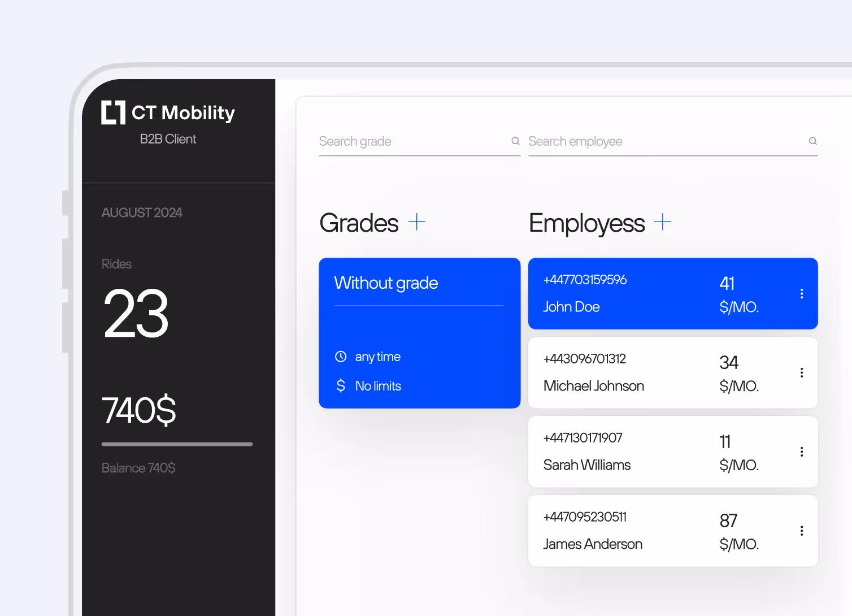This screenshot has height=616, width=852.
Task: Click the any time text
Action: click(377, 357)
